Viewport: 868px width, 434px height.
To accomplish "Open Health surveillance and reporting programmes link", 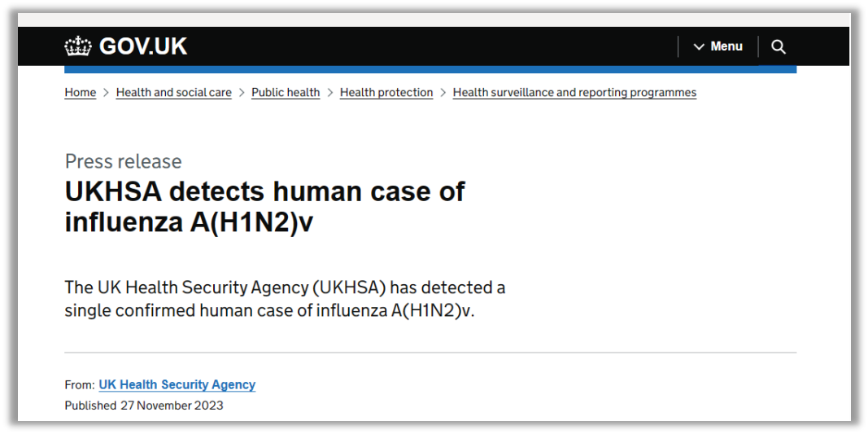I will coord(574,93).
